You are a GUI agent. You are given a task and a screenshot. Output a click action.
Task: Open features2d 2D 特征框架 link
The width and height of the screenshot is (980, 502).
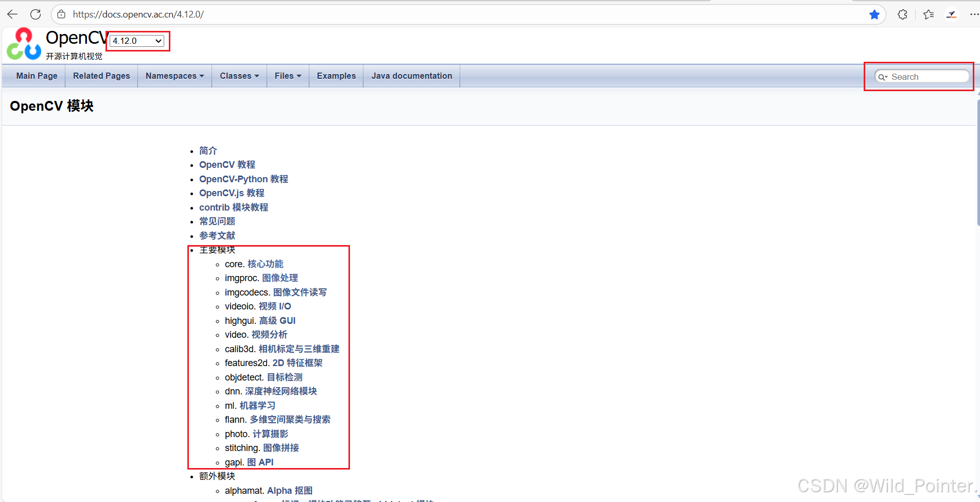(x=297, y=363)
